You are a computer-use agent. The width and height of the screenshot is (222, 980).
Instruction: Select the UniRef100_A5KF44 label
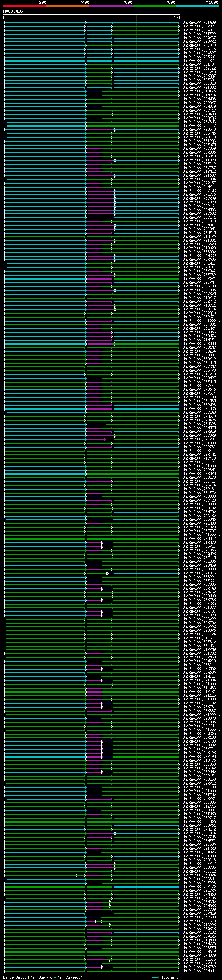[x=199, y=451]
